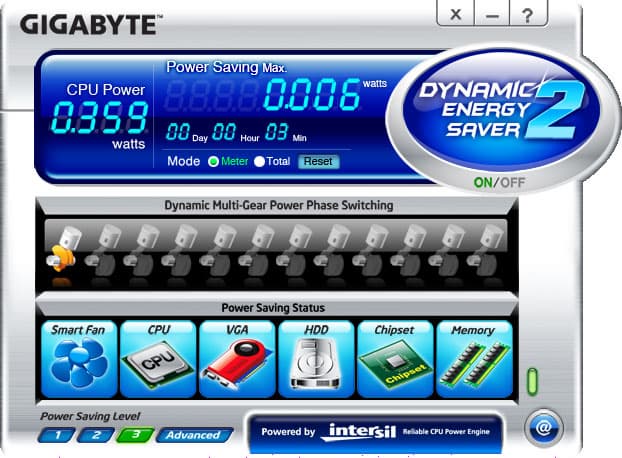Click the highlighted orange piston gear
The height and width of the screenshot is (458, 622).
[x=63, y=250]
